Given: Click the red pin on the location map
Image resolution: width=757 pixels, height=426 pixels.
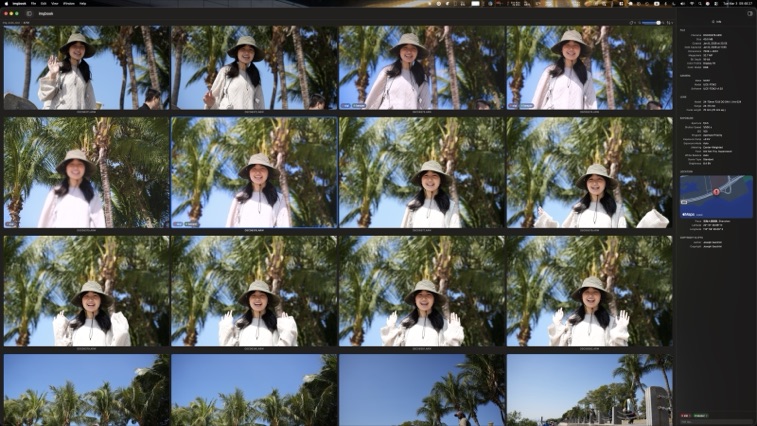Looking at the screenshot, I should [716, 190].
